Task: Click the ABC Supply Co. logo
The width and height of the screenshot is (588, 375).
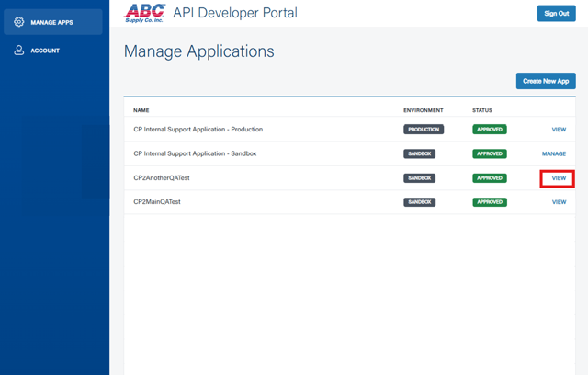Action: 144,13
